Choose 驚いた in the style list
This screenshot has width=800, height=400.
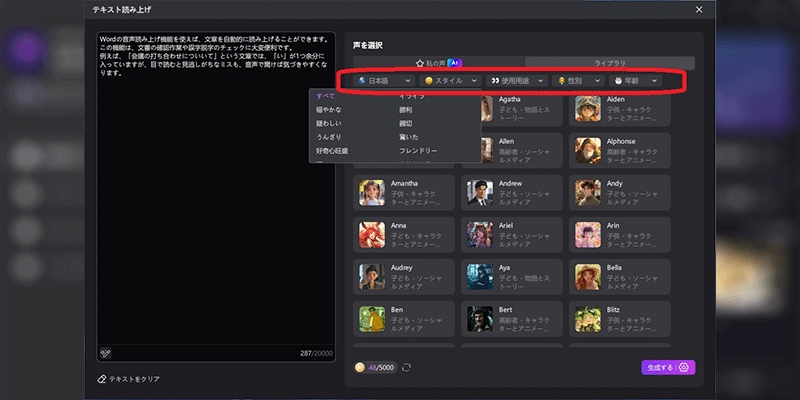click(x=409, y=137)
